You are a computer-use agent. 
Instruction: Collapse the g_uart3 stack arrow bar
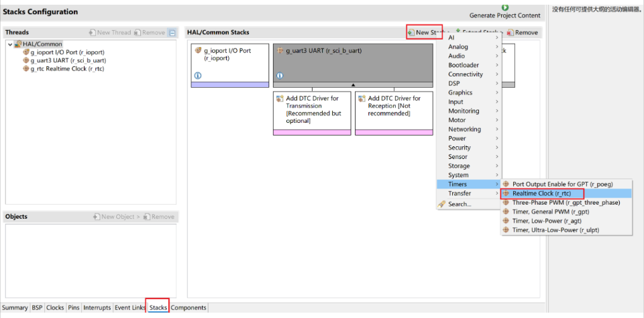(x=353, y=85)
